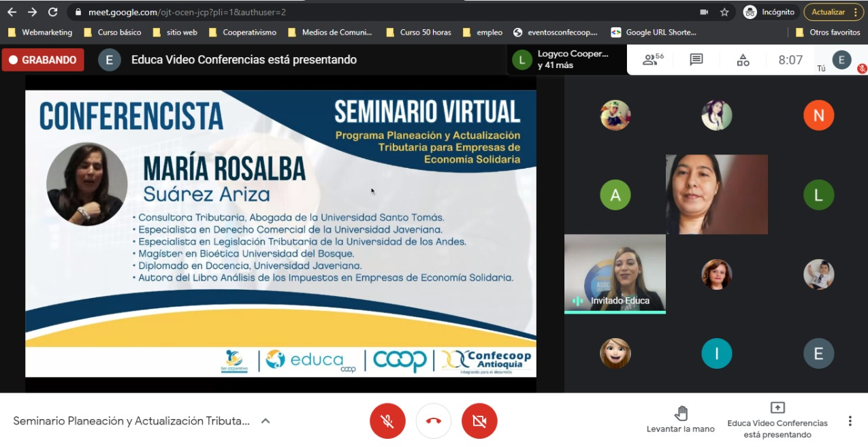Click the presenter's E avatar beside the title
Viewport: 868px width, 447px height.
pos(109,60)
